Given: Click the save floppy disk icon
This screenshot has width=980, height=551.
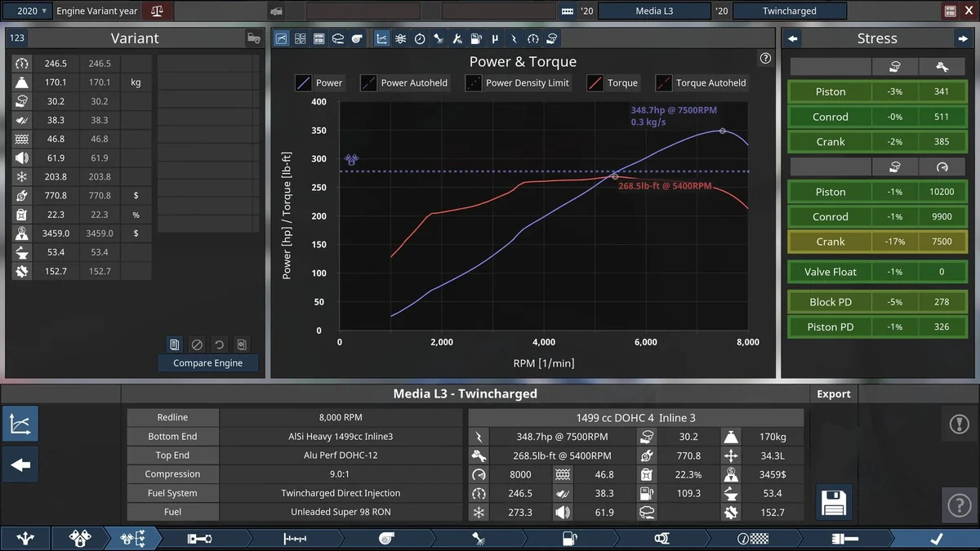Looking at the screenshot, I should click(833, 501).
